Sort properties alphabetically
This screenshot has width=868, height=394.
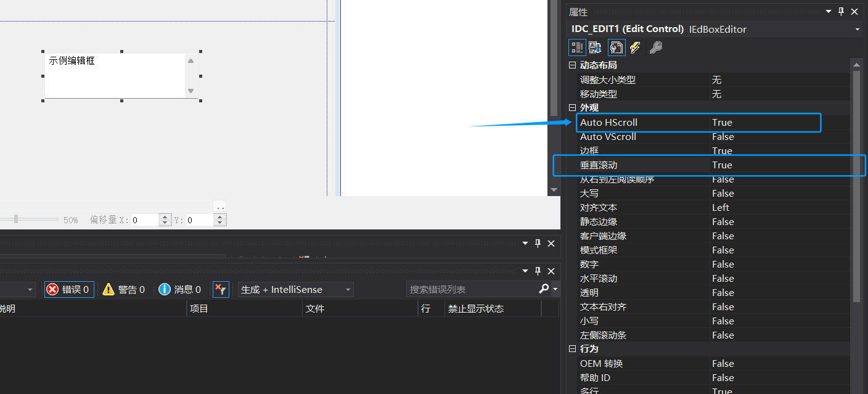pos(596,47)
